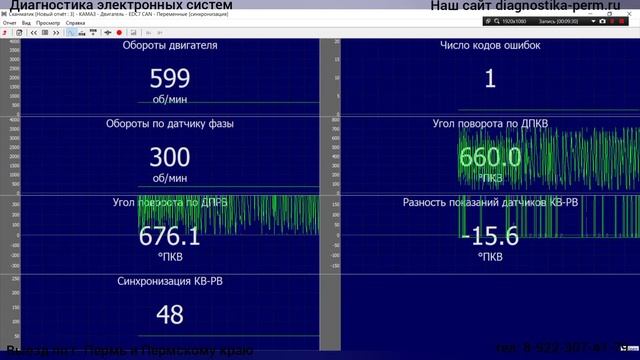Image resolution: width=640 pixels, height=360 pixels.
Task: Open the Отчет menu
Action: coord(9,23)
